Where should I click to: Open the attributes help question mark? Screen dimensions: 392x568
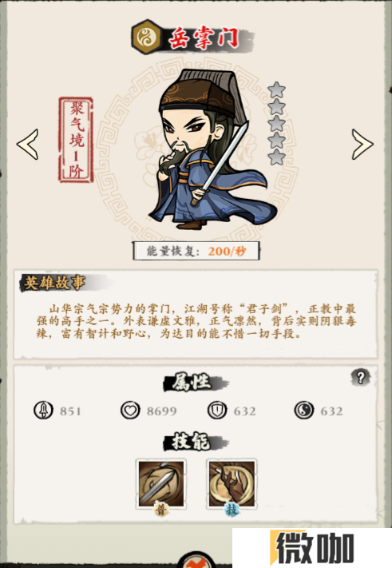(361, 377)
